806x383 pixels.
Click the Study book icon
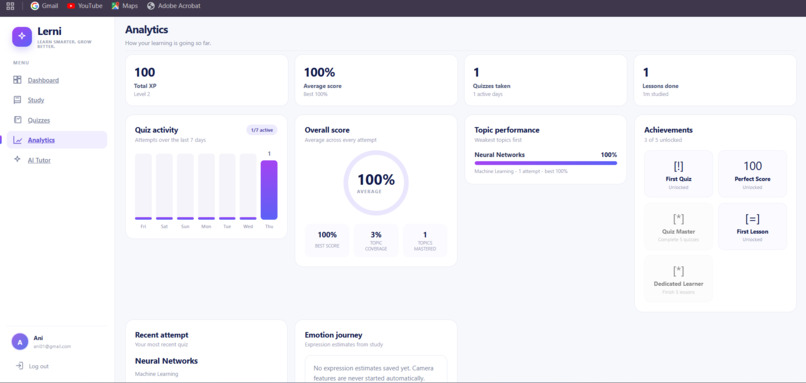17,100
